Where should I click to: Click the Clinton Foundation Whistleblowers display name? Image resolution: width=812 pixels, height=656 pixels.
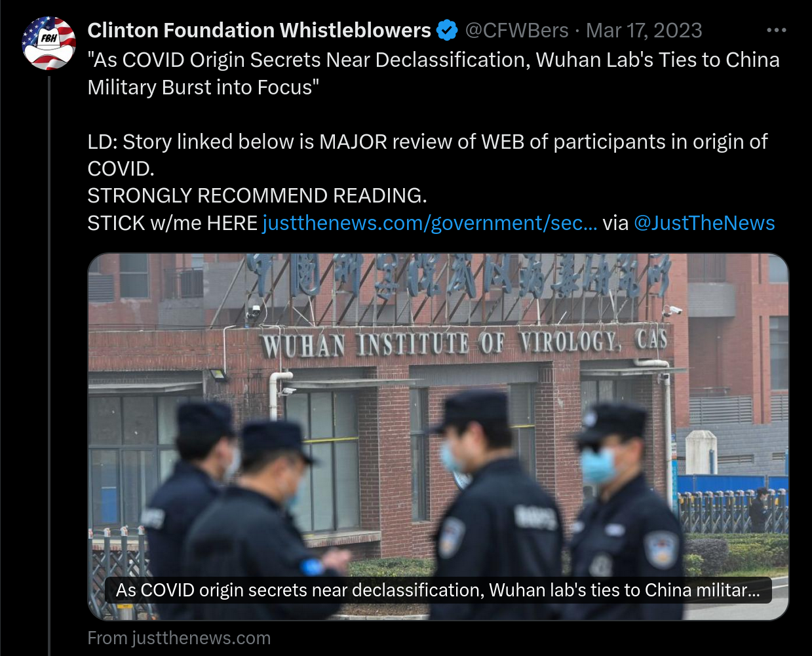(259, 30)
